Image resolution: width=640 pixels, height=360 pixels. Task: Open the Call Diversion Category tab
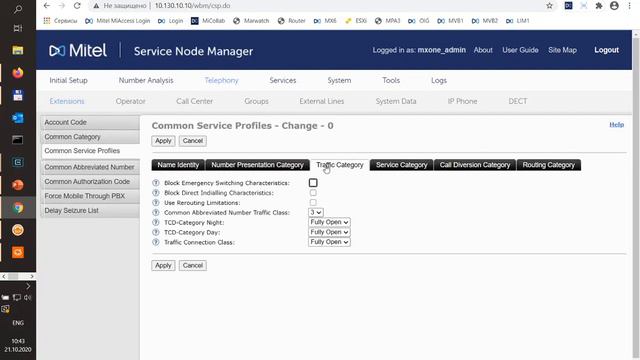(475, 165)
